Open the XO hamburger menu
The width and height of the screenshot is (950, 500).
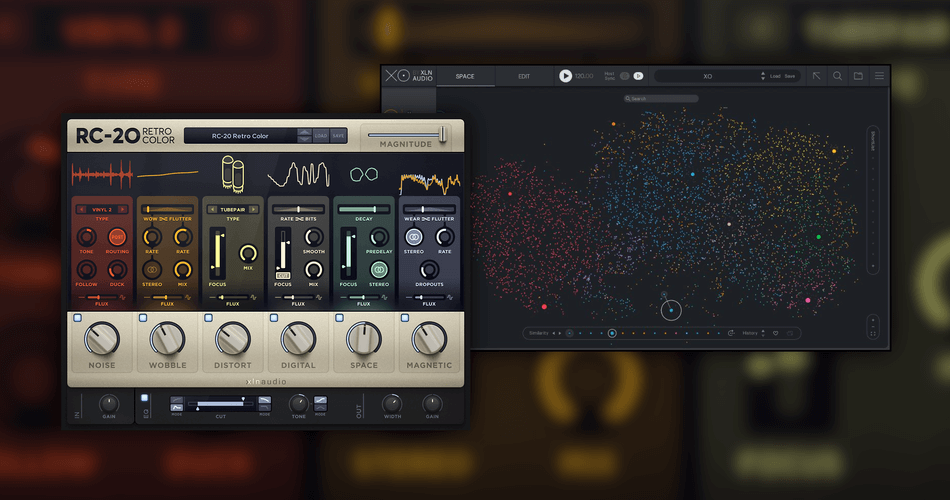[x=879, y=76]
